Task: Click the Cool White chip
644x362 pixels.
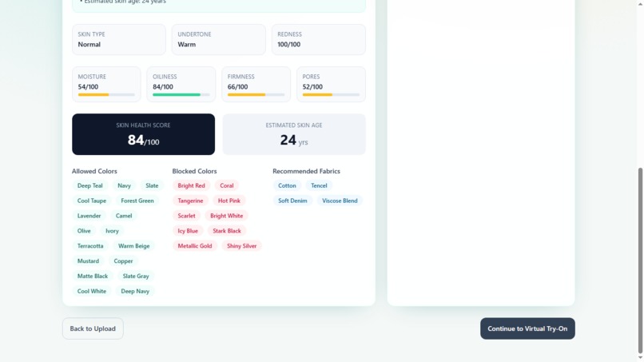Action: 92,292
